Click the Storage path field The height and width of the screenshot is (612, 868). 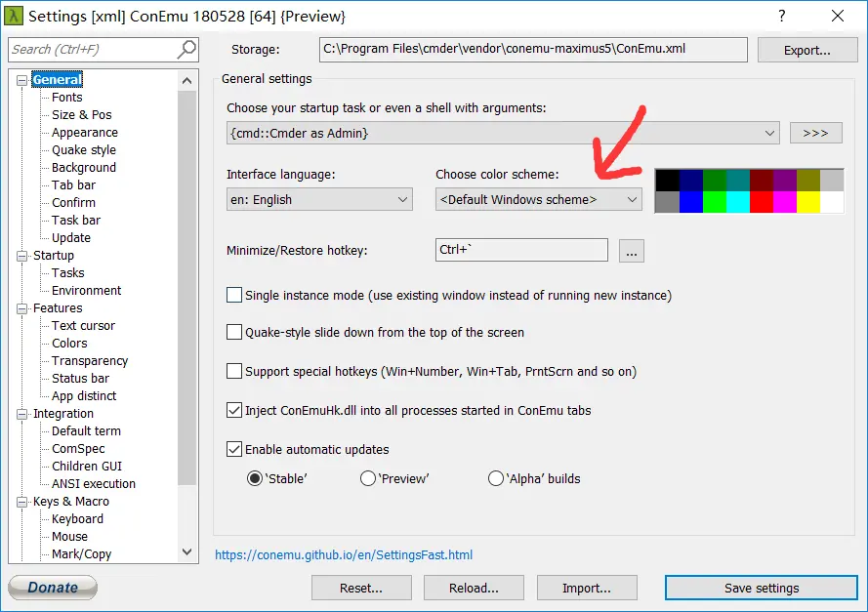[533, 49]
